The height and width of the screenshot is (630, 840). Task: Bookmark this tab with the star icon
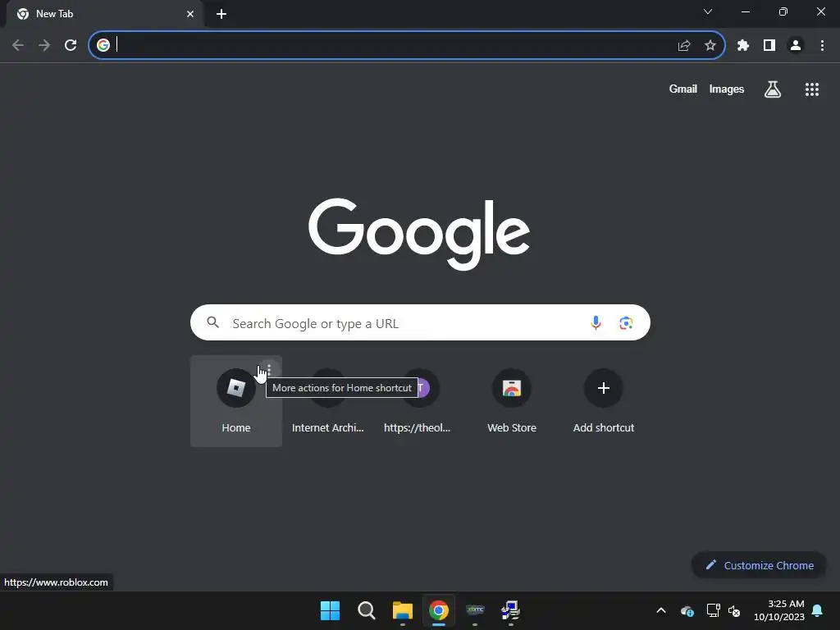710,45
